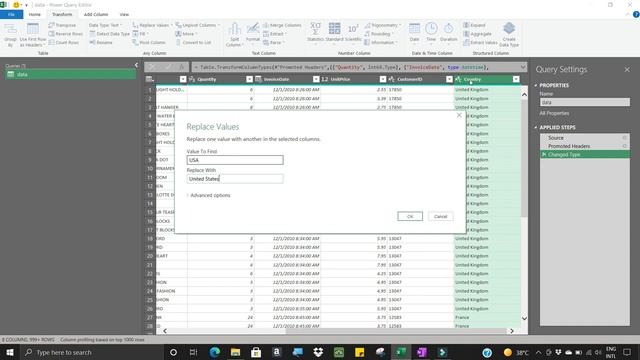Click the Replace With field
The width and height of the screenshot is (640, 360).
tap(235, 179)
